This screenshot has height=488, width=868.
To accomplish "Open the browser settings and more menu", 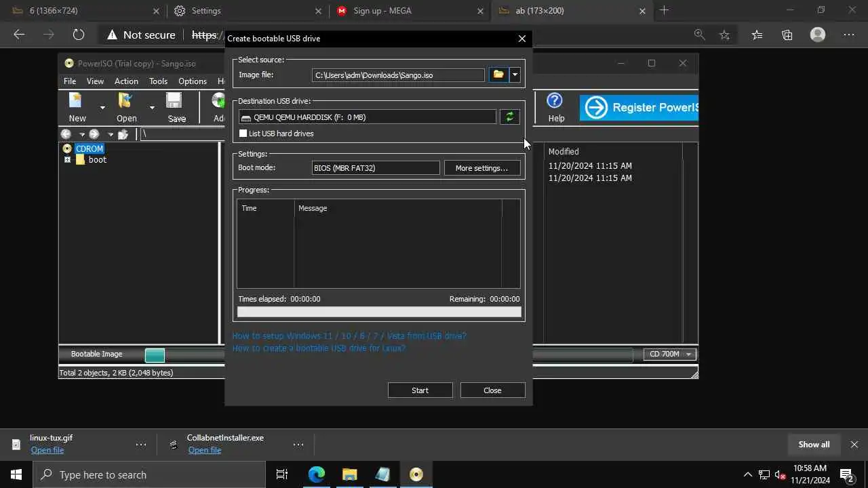I will [x=849, y=35].
